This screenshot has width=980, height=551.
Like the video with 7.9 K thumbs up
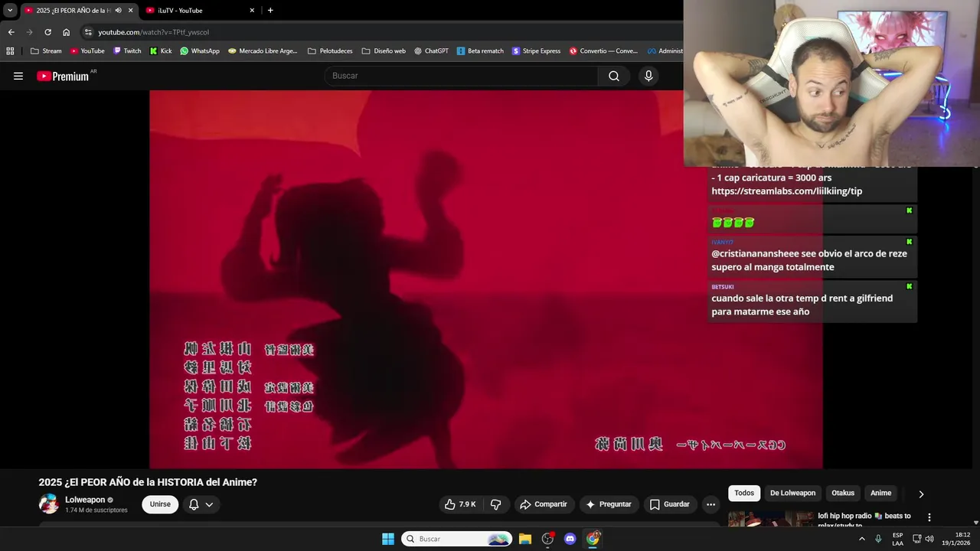click(460, 504)
